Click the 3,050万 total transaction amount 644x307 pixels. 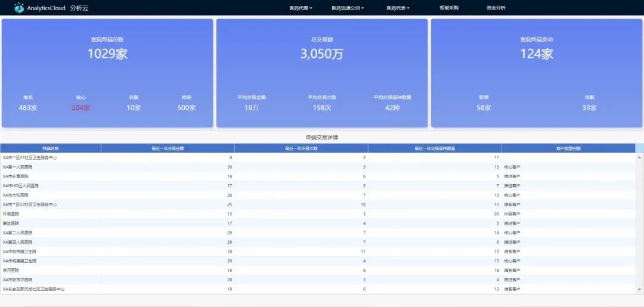click(322, 54)
